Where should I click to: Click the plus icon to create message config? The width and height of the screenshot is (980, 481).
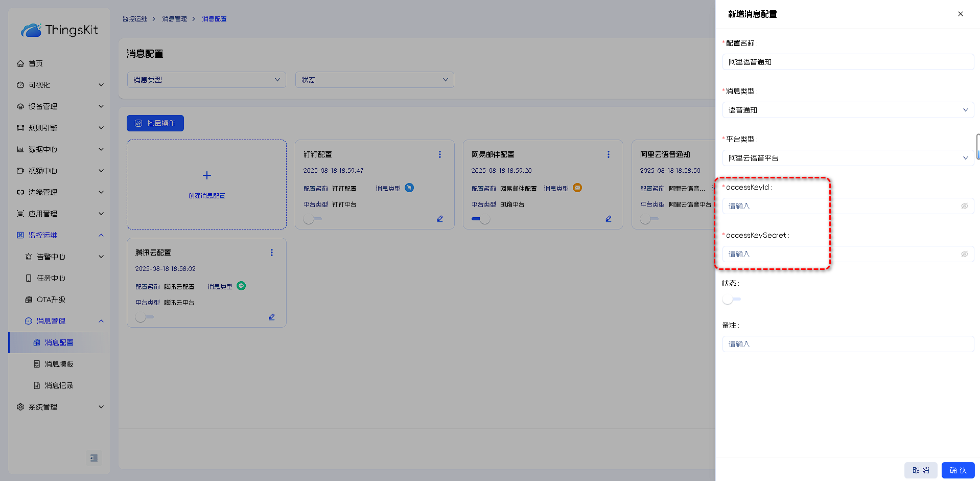206,175
